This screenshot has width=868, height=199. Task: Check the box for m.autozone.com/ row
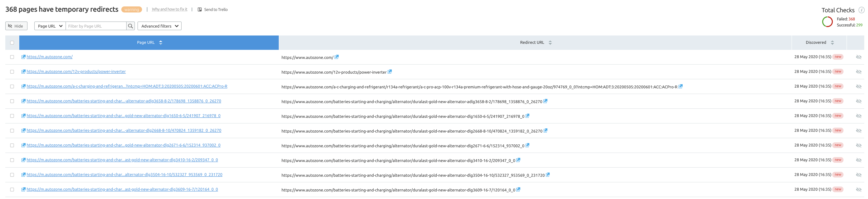12,57
